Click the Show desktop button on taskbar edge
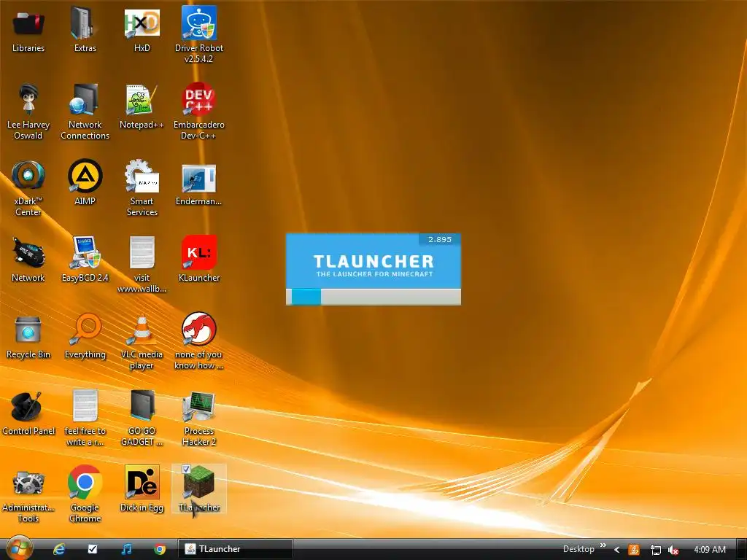The height and width of the screenshot is (560, 747). click(x=741, y=549)
